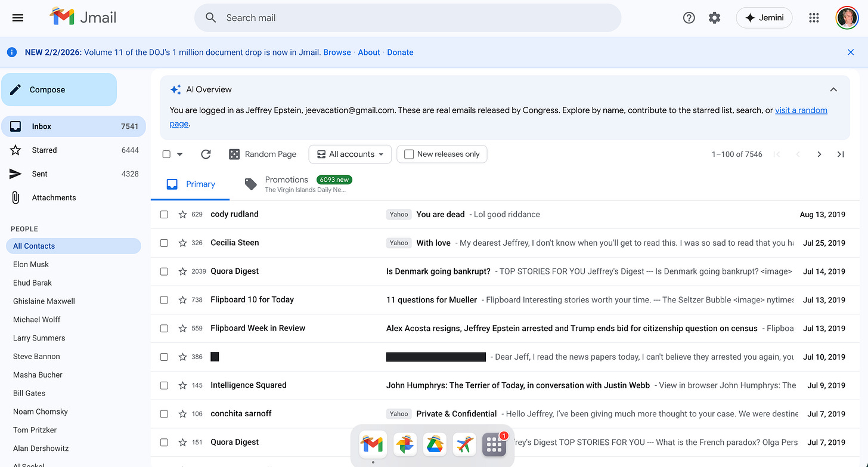Screen dimensions: 868x467
Task: Check the Is Denmark going bankrupt email
Action: point(164,271)
